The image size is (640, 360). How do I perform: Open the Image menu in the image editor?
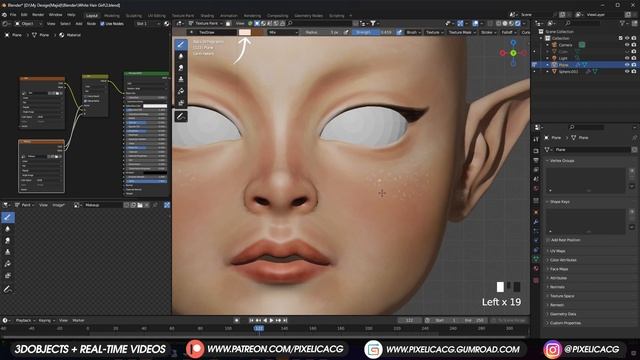click(x=59, y=205)
